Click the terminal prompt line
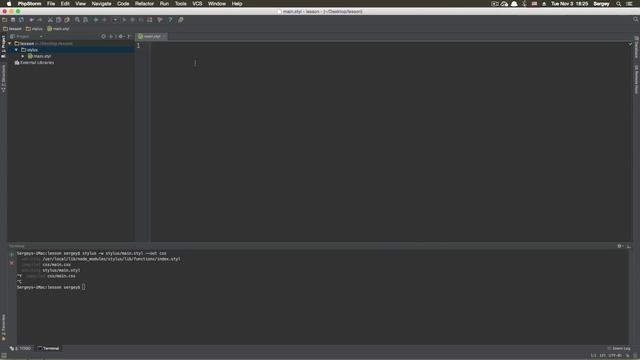 pos(51,287)
